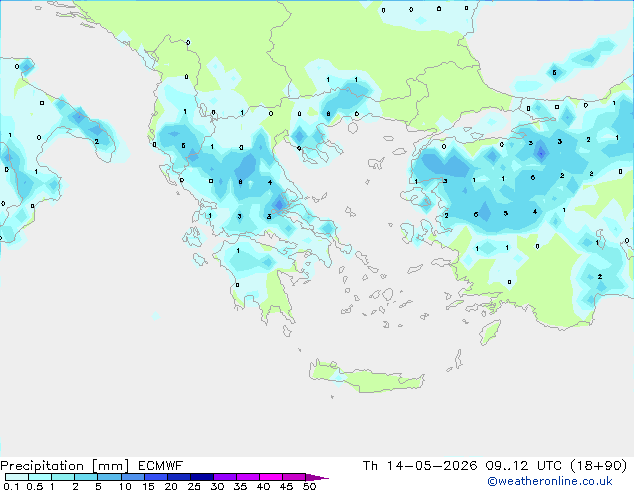Viewport: 634px width, 490px height.
Task: Click the Rhodes island outline
Action: pyautogui.click(x=490, y=332)
